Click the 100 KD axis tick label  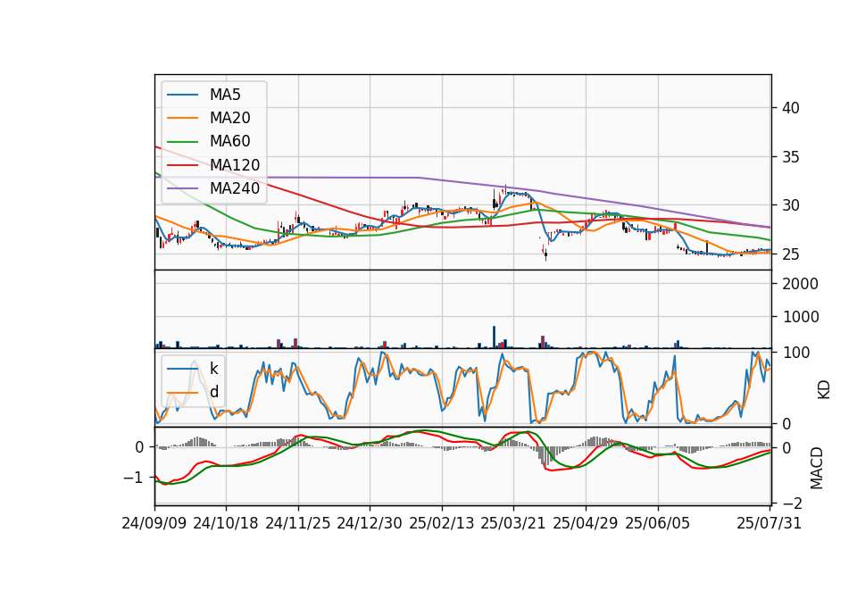click(796, 353)
